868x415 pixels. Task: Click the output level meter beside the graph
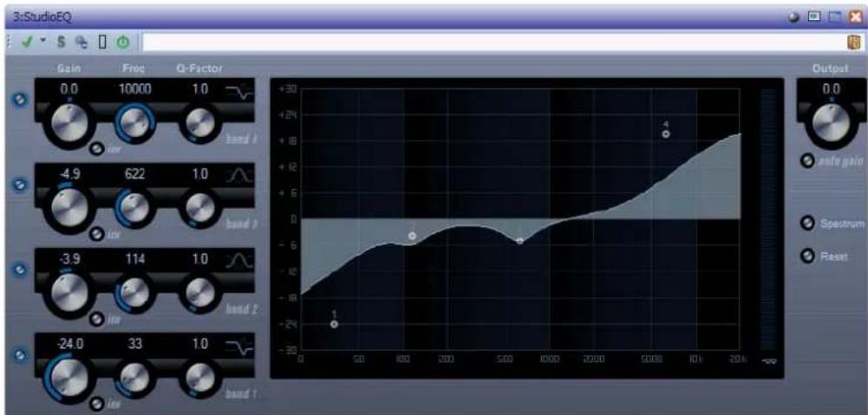(x=769, y=220)
